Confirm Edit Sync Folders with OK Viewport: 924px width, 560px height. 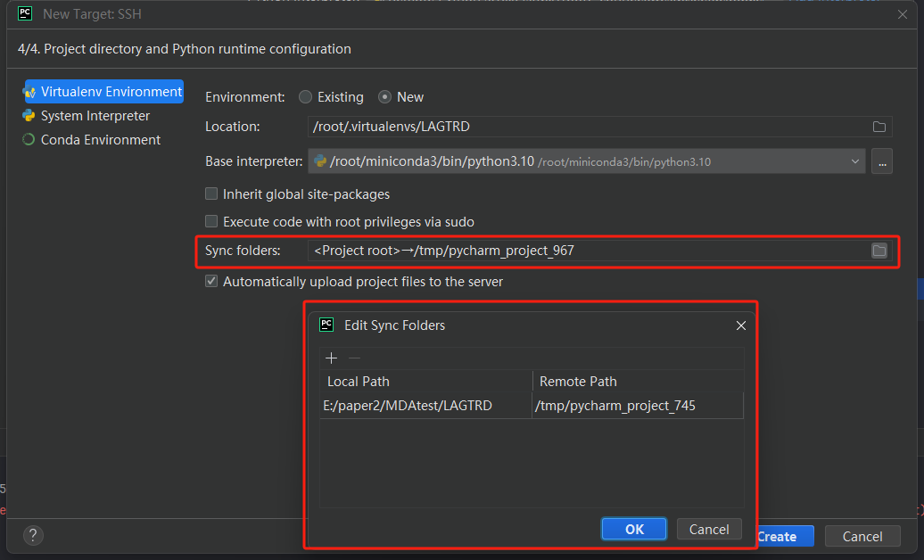coord(634,530)
